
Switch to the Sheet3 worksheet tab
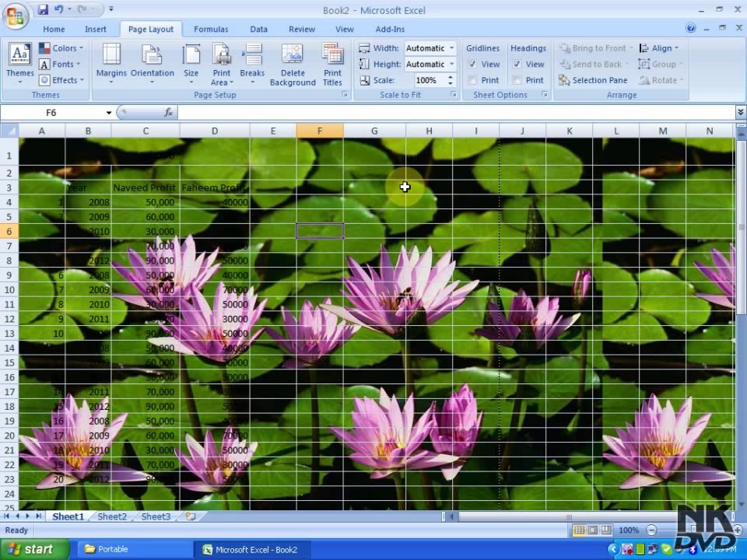(x=156, y=516)
